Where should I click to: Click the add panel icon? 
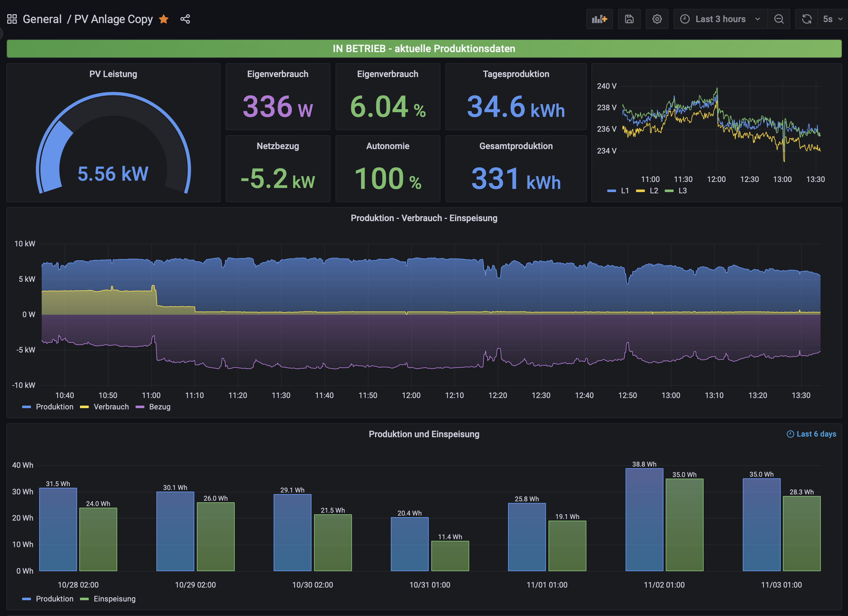click(x=599, y=19)
